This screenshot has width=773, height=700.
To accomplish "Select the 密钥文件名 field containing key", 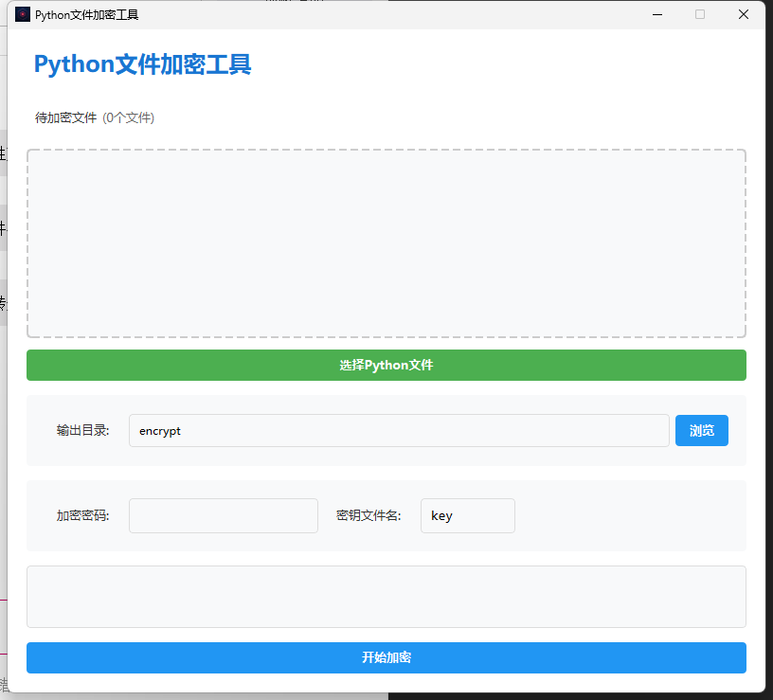I will click(467, 516).
